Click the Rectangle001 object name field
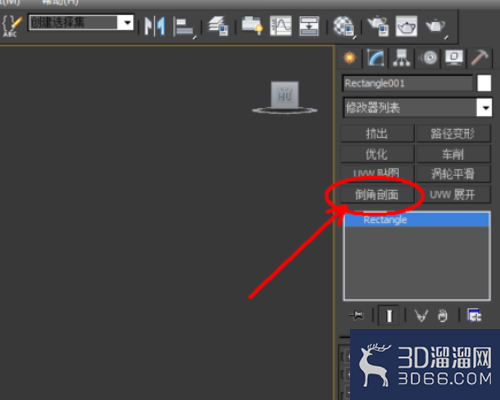Image resolution: width=500 pixels, height=400 pixels. [408, 83]
